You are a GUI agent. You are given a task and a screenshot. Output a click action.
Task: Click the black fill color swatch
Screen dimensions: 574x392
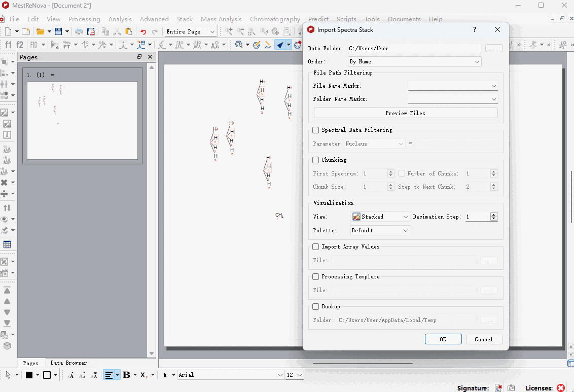29,375
